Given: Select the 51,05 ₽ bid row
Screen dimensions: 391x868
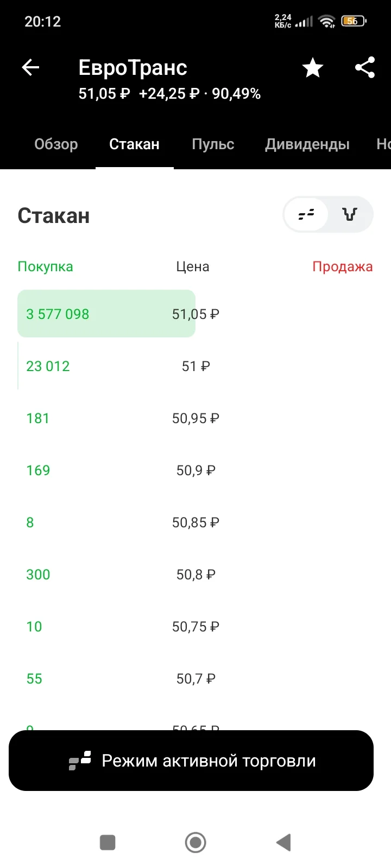Looking at the screenshot, I should pos(195,314).
